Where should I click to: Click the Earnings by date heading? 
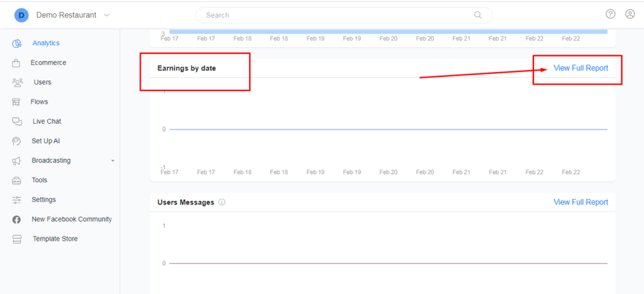point(186,68)
